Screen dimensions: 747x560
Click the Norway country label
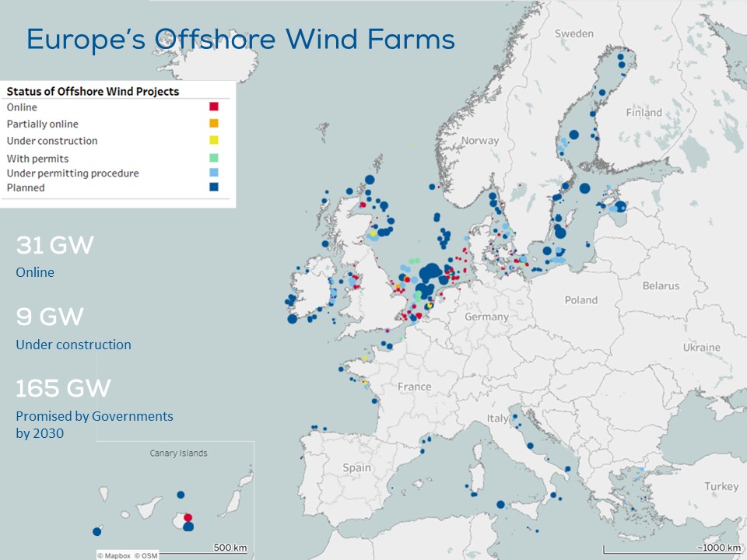(479, 141)
